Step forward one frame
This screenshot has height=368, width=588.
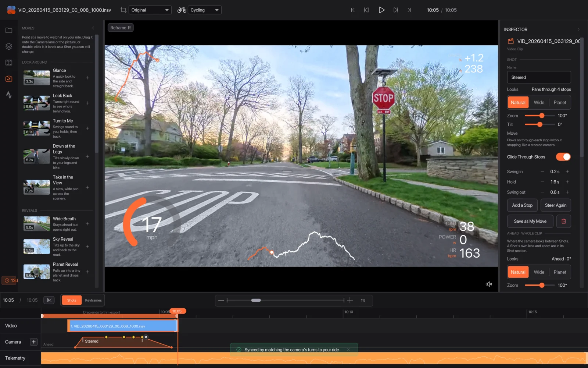click(x=396, y=10)
